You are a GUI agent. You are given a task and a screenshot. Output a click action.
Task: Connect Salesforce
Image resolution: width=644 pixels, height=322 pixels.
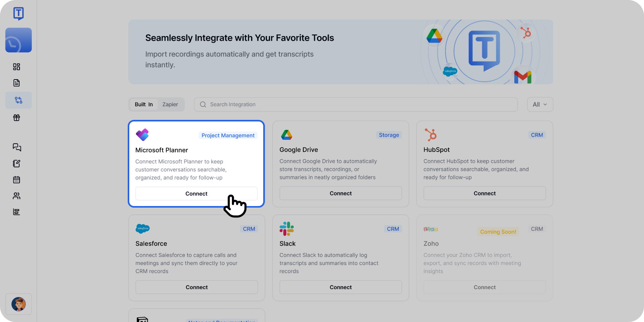click(x=197, y=287)
